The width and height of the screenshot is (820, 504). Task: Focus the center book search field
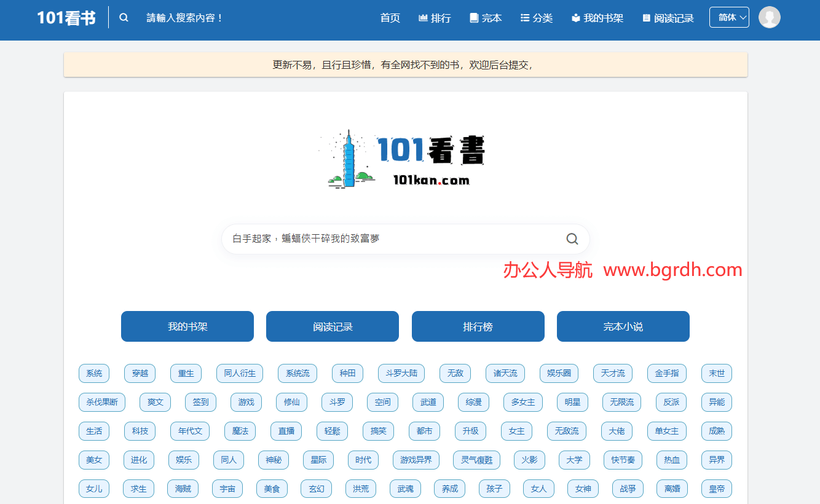coord(393,239)
